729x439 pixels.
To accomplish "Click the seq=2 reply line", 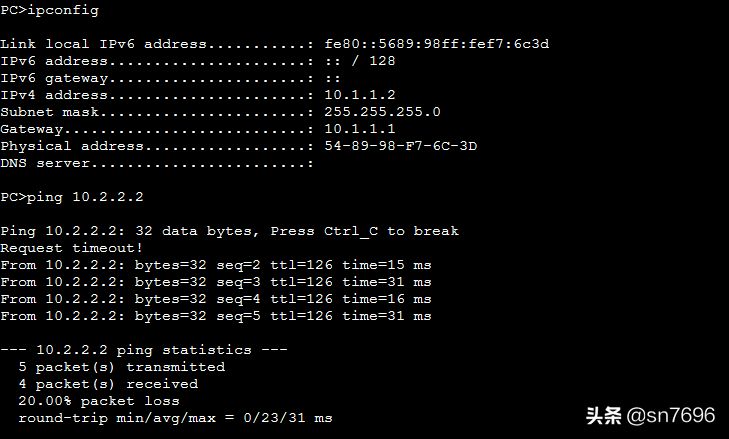I will (216, 265).
